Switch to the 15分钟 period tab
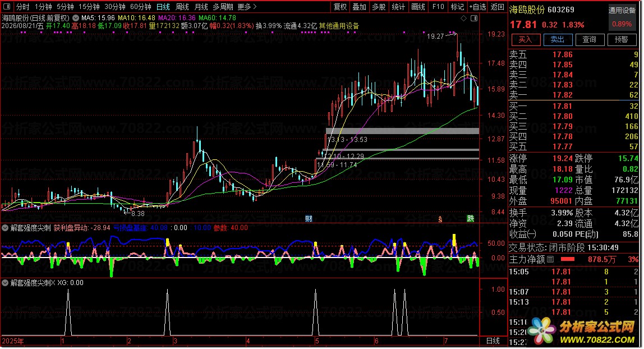This screenshot has height=349, width=644. [x=89, y=7]
